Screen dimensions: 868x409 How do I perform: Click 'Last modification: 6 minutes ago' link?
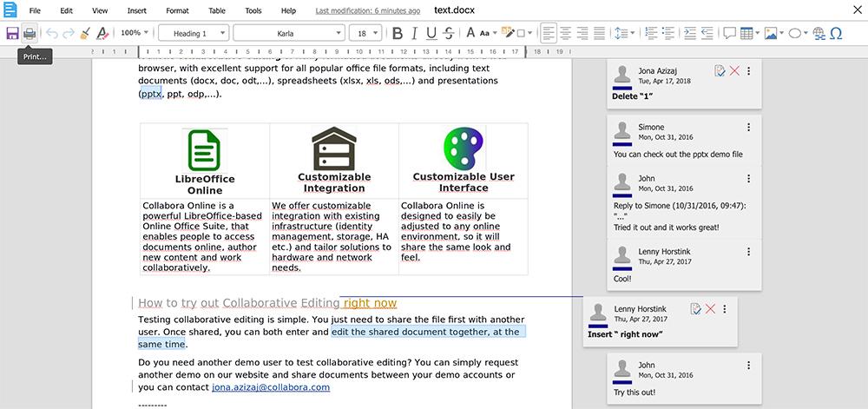coord(367,10)
